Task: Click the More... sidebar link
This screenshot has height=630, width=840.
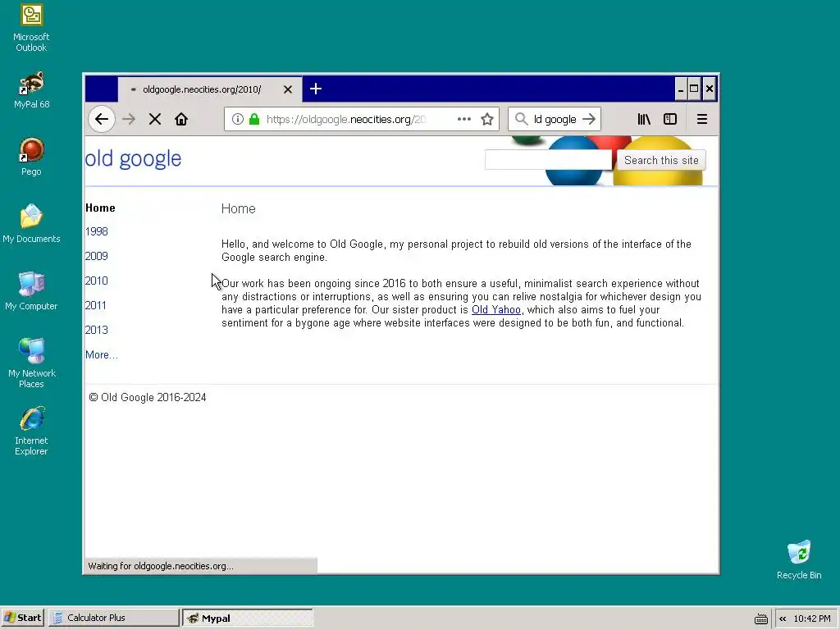Action: coord(102,354)
